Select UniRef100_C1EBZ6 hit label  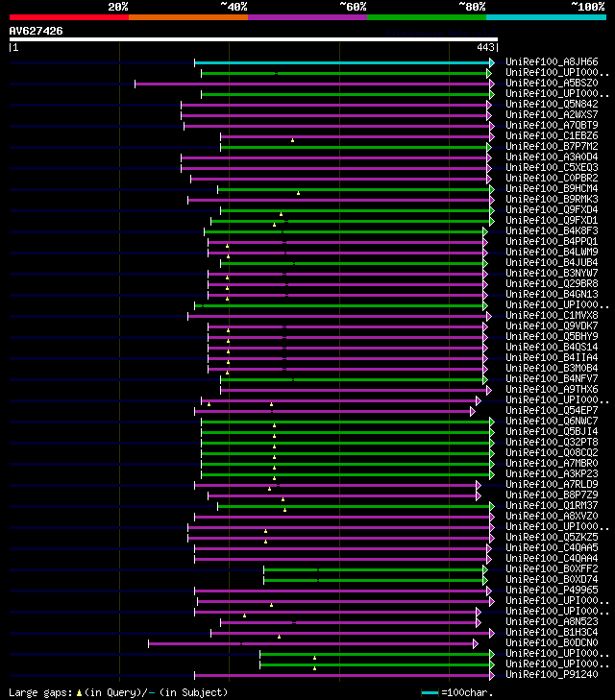pyautogui.click(x=552, y=135)
